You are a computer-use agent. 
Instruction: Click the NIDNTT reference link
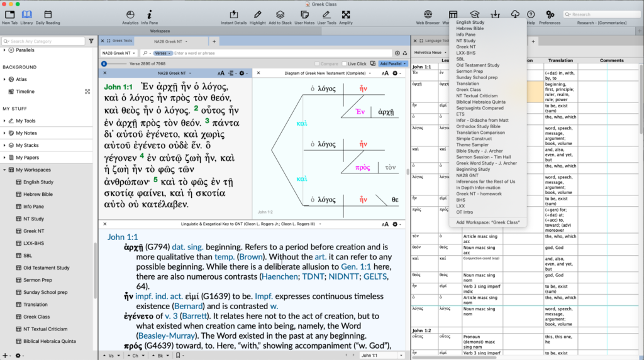click(x=343, y=276)
